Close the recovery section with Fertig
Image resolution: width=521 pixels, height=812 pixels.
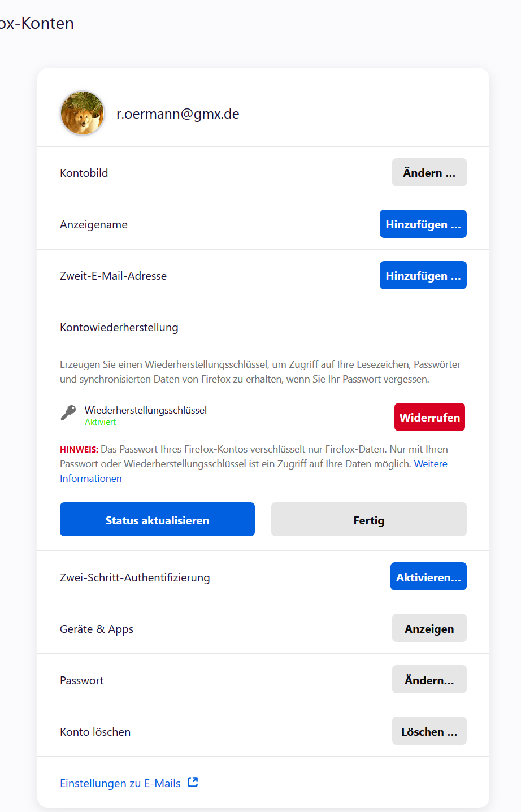point(369,519)
